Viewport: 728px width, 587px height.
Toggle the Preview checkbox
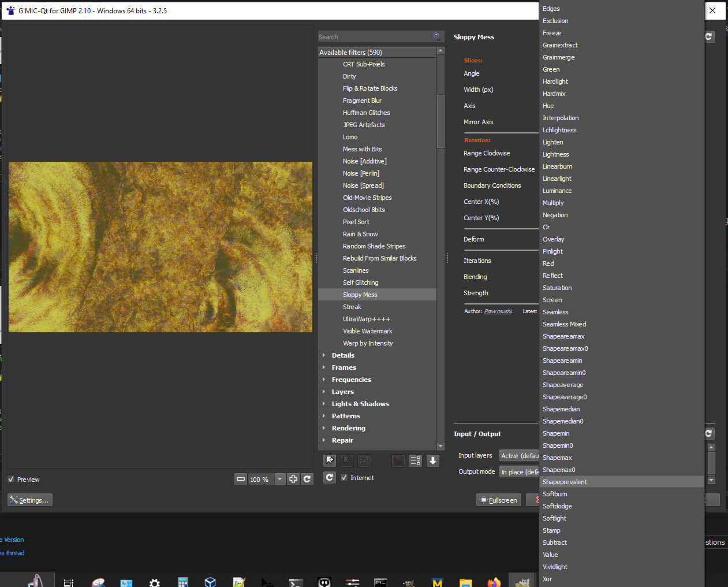(x=12, y=480)
